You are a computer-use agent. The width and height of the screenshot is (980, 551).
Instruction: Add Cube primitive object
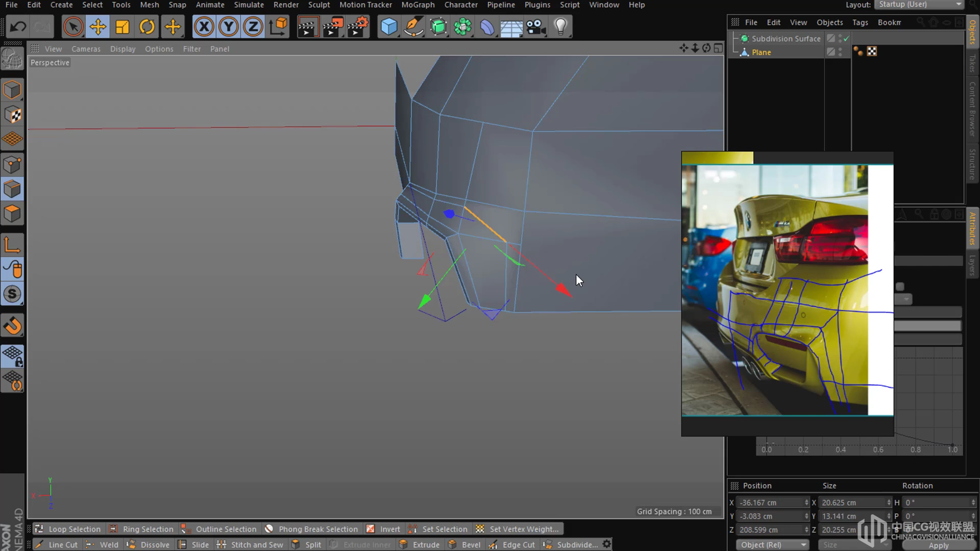click(x=389, y=27)
